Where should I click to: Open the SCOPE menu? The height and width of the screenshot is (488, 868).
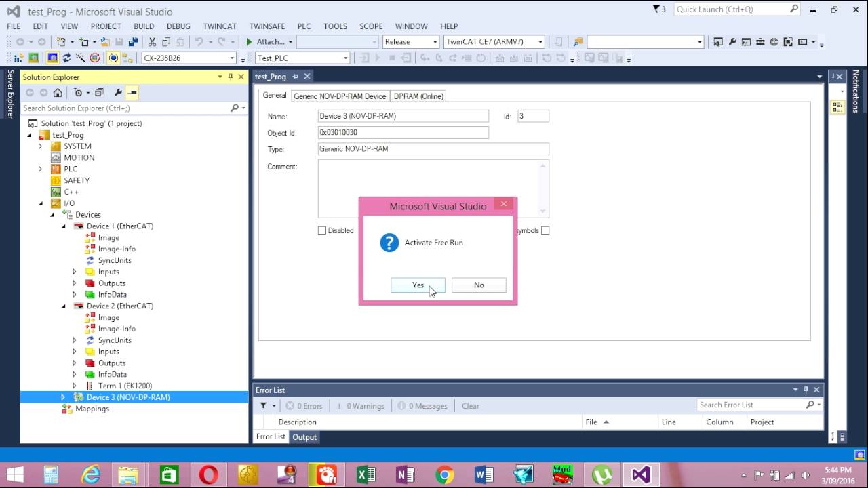coord(371,26)
